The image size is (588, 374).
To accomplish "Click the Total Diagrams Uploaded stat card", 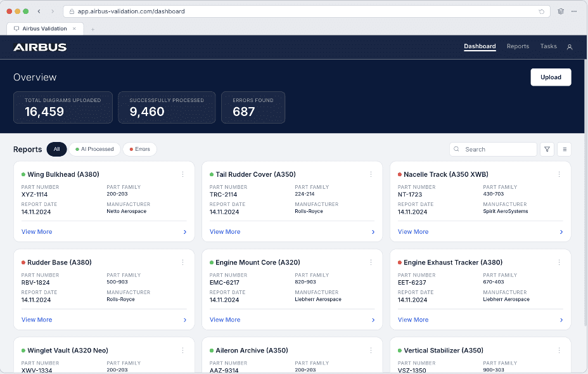I will pyautogui.click(x=63, y=107).
